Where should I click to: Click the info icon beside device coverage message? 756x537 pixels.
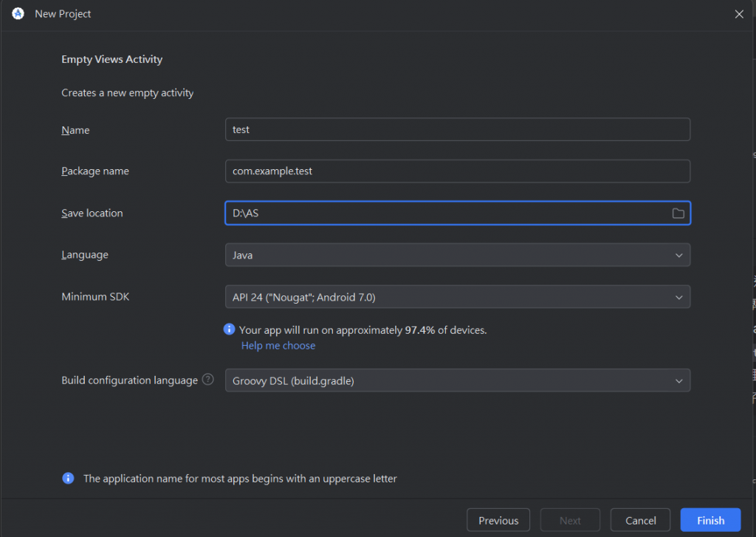click(x=230, y=329)
